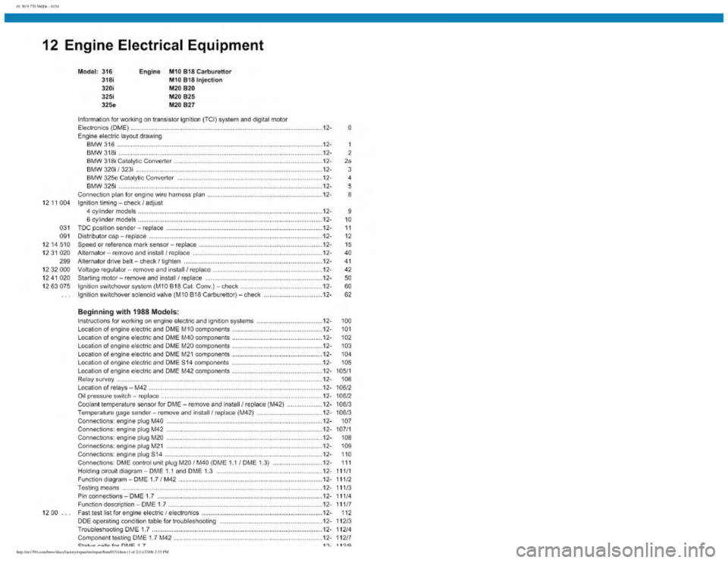Screen dimensions: 728x563
Task: Click 'Ignition switchover solenoid valve' row
Action: point(215,295)
